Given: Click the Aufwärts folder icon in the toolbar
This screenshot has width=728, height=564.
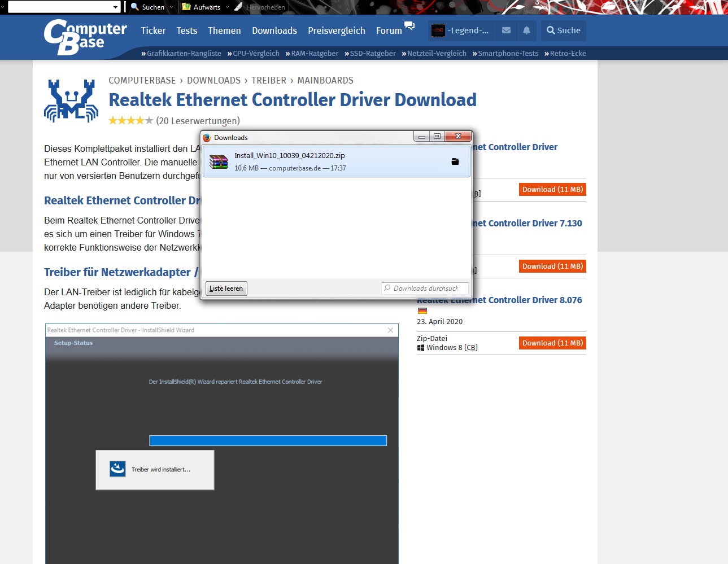Looking at the screenshot, I should click(x=186, y=7).
